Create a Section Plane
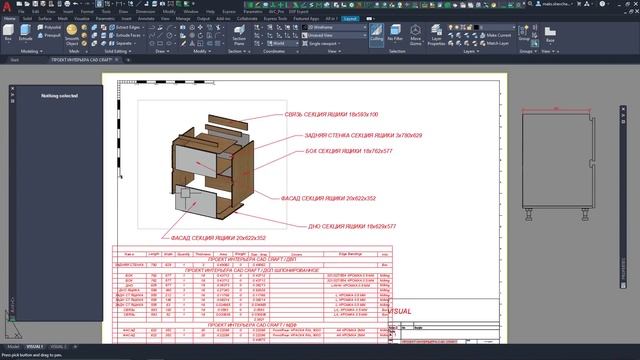The height and width of the screenshot is (360, 640). coord(239,35)
